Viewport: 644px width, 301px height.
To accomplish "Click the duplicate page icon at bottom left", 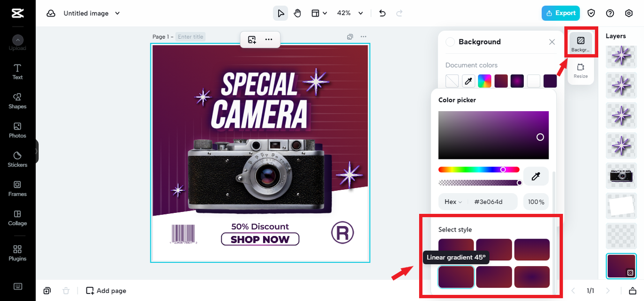I will pyautogui.click(x=47, y=290).
